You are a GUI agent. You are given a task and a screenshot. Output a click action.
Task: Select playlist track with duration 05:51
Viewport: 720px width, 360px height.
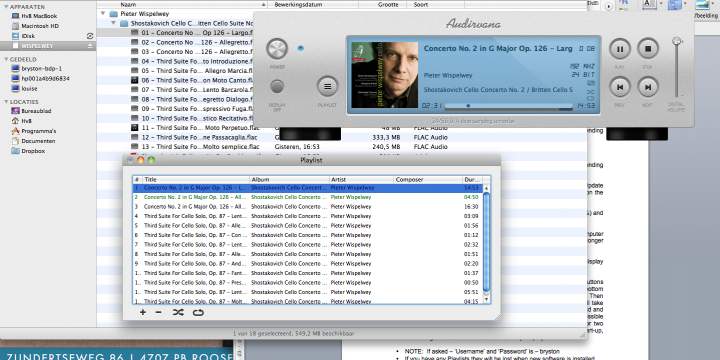point(308,292)
